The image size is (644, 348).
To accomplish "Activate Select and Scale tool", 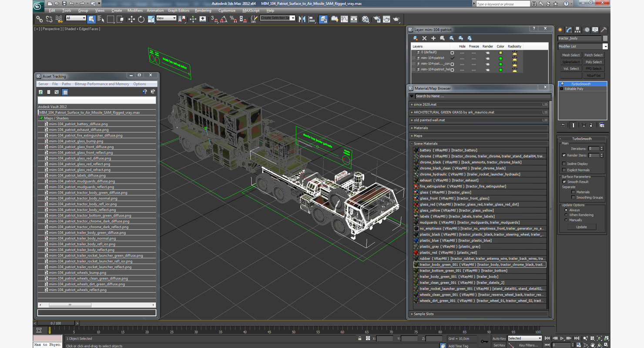I will tap(151, 19).
